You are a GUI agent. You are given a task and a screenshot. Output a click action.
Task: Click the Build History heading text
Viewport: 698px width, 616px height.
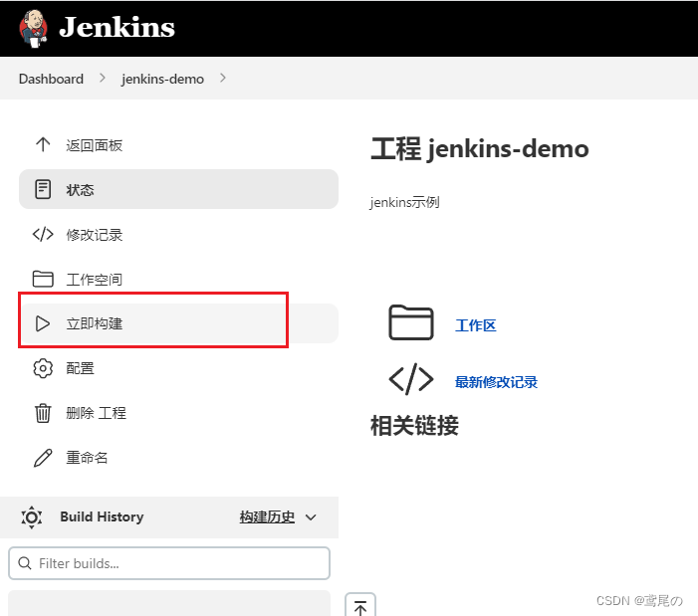point(102,516)
